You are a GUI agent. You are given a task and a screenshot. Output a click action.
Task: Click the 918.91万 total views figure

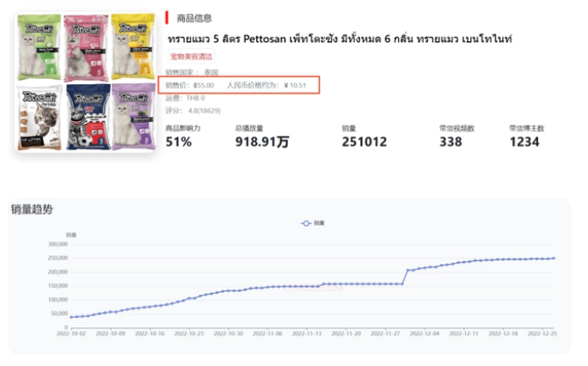[261, 142]
